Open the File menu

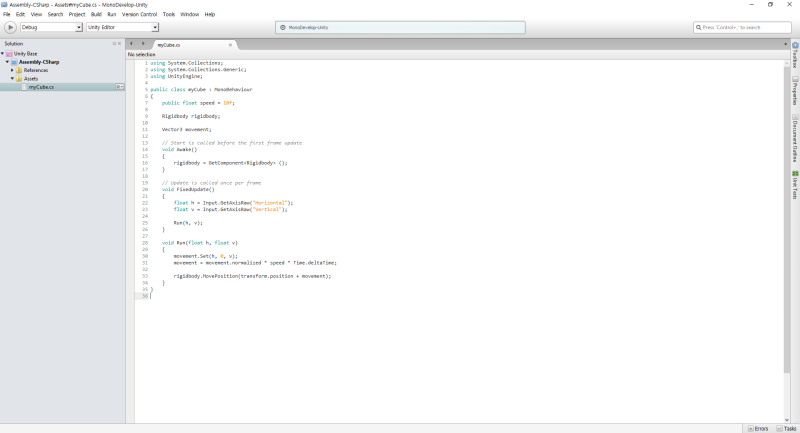pyautogui.click(x=7, y=14)
